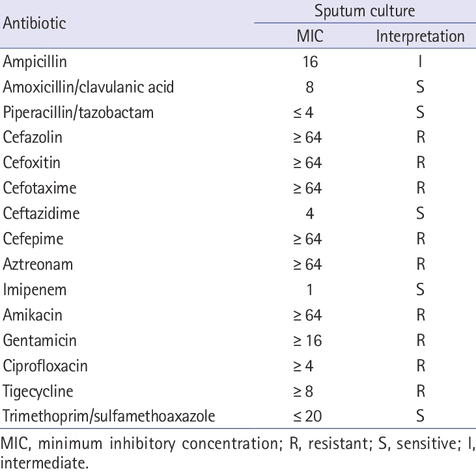Click the Amikacin antibiotic name
This screenshot has width=476, height=473.
point(31,315)
